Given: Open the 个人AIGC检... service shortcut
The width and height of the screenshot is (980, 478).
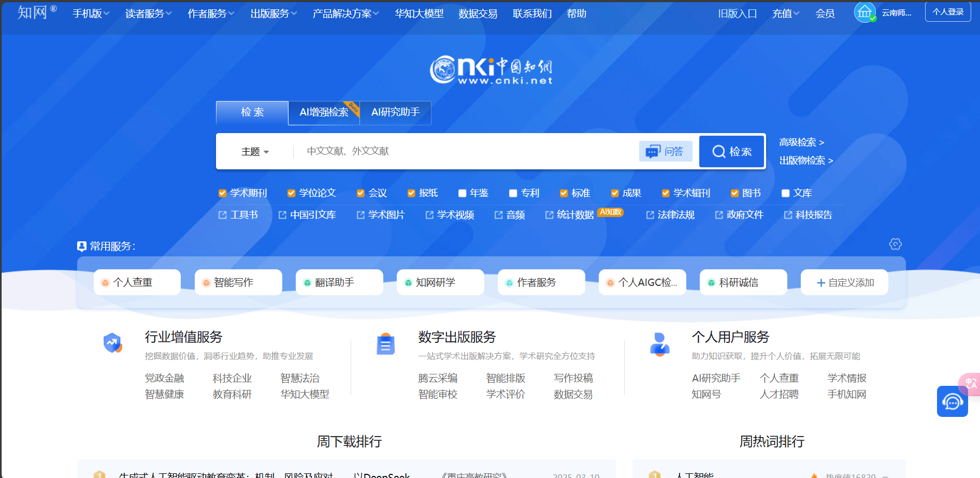Looking at the screenshot, I should (642, 282).
